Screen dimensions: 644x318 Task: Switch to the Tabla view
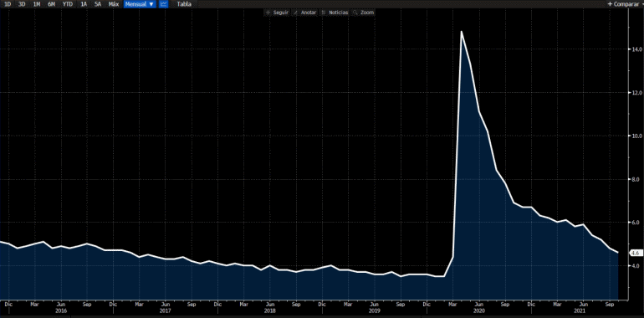pyautogui.click(x=183, y=4)
